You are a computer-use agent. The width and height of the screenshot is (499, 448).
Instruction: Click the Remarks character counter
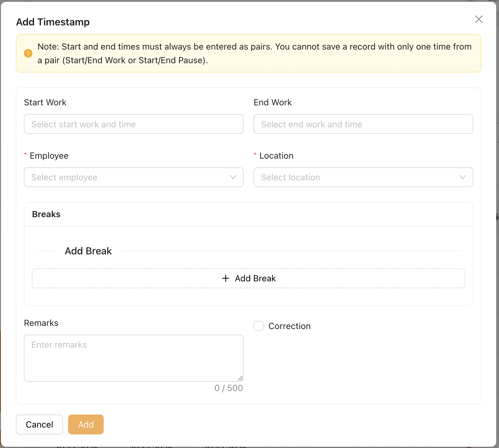[x=228, y=388]
